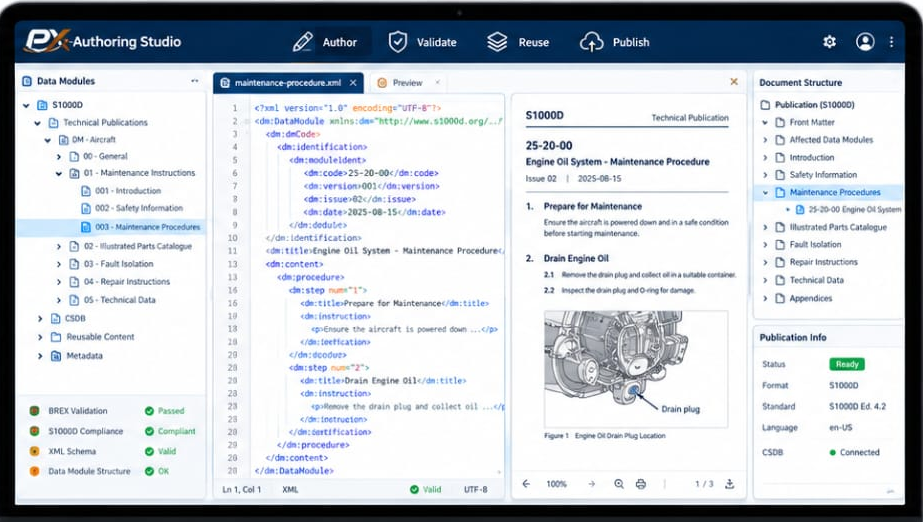923x522 pixels.
Task: Open the user account profile icon
Action: pos(865,42)
